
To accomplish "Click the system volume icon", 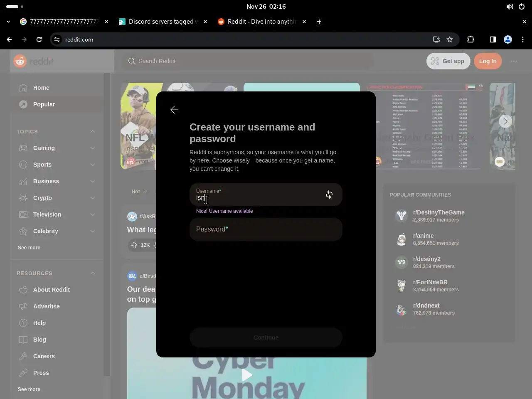I will tap(510, 7).
